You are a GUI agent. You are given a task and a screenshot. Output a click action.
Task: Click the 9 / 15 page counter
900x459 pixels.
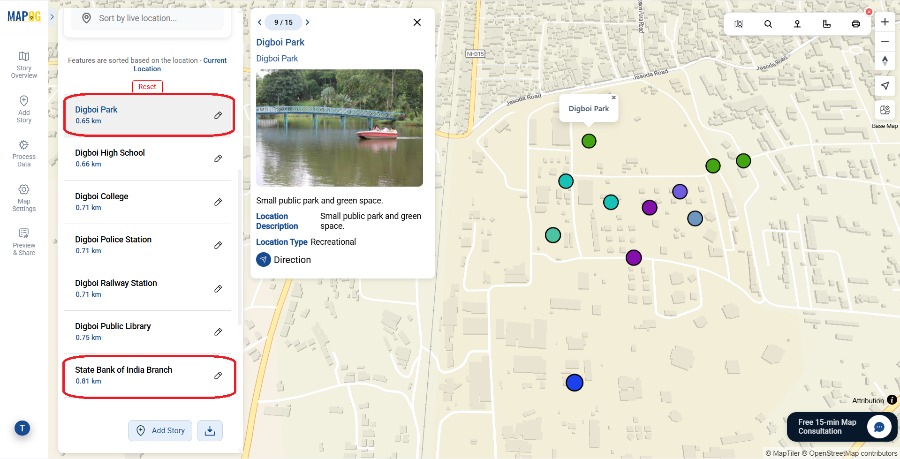click(x=284, y=22)
